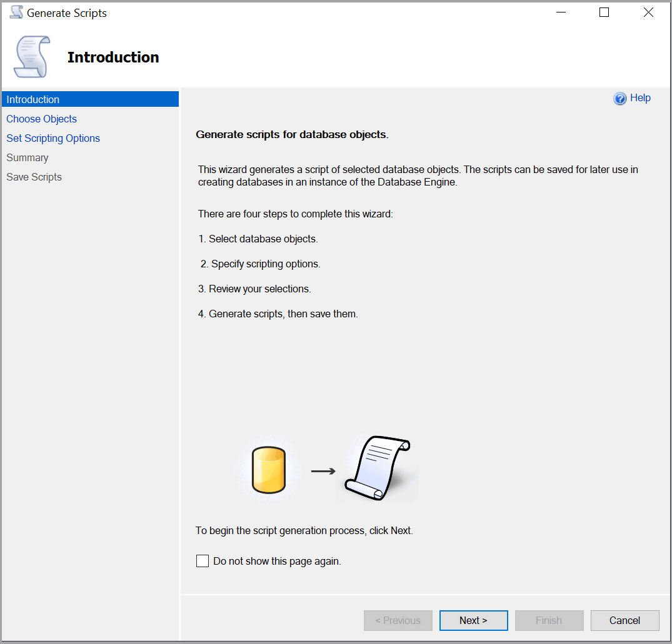Click the greyed-out < Previous button
The height and width of the screenshot is (644, 672).
(398, 620)
